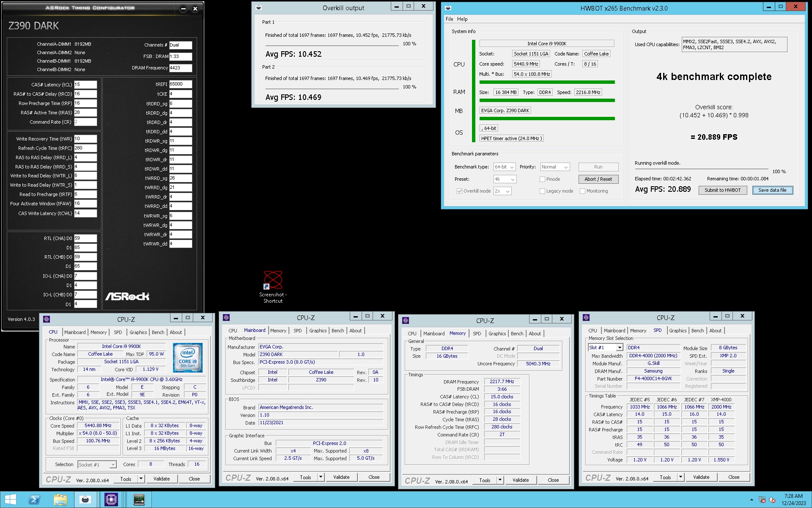Select SPD tab in first CPU-Z window
Viewport: 812px width, 508px height.
coord(118,332)
